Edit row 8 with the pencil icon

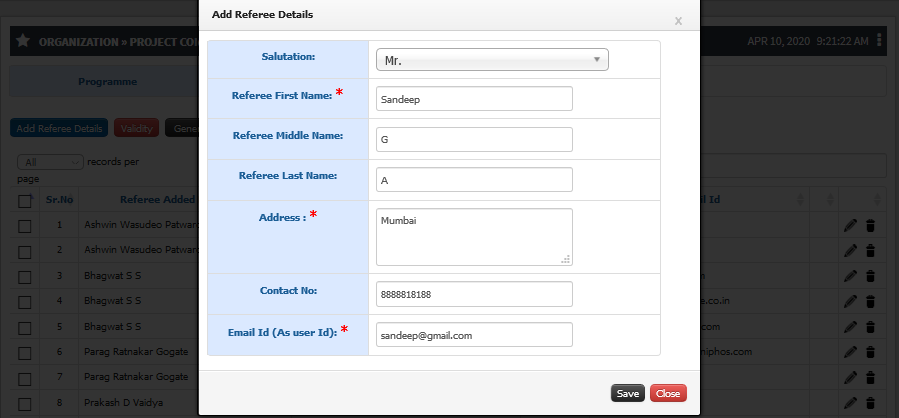(x=850, y=403)
